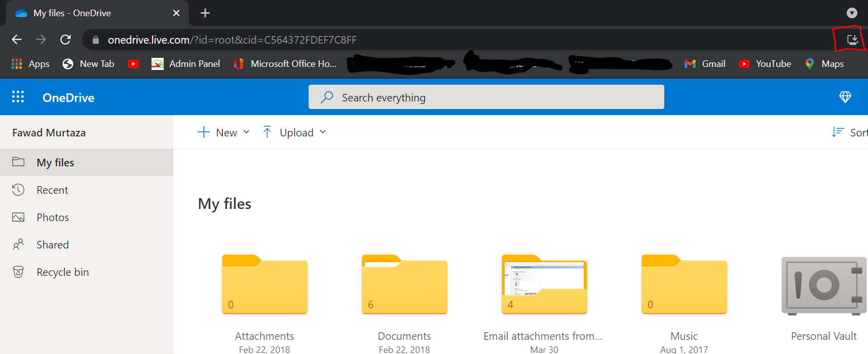Open Shared in the sidebar
The height and width of the screenshot is (354, 868).
pyautogui.click(x=87, y=244)
